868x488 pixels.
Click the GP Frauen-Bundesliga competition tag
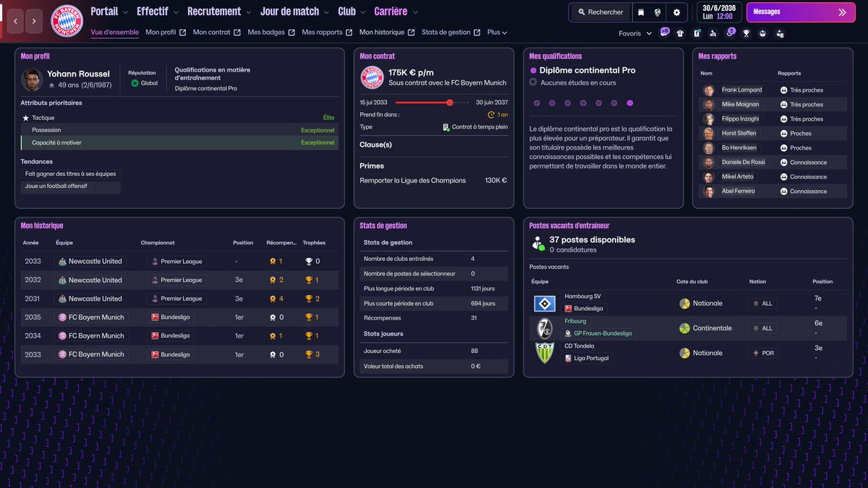(x=598, y=333)
